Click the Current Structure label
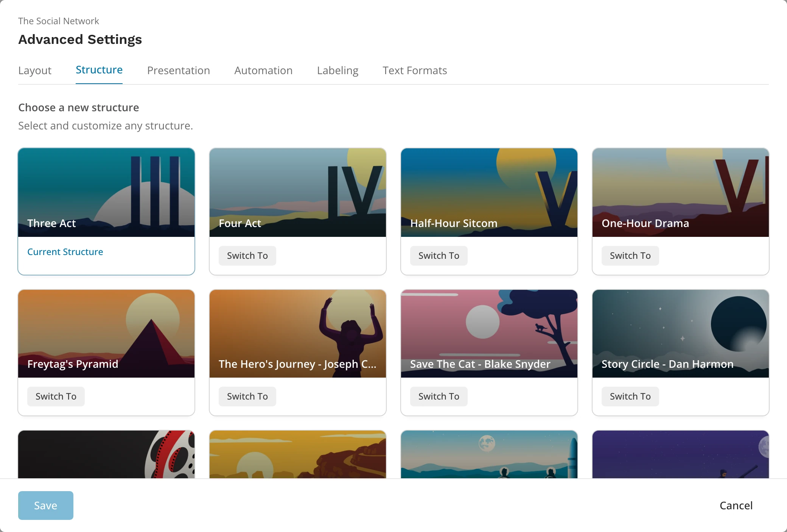The width and height of the screenshot is (787, 532). [x=65, y=252]
